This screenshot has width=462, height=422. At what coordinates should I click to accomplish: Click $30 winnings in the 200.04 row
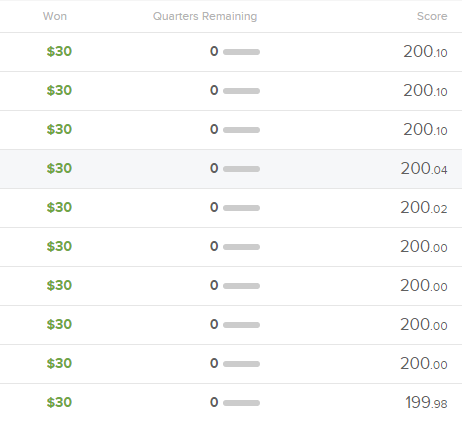coord(59,168)
